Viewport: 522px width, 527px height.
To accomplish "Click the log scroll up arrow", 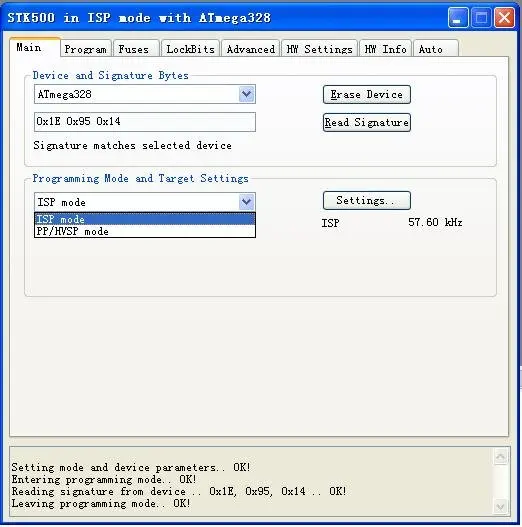I will coord(501,456).
